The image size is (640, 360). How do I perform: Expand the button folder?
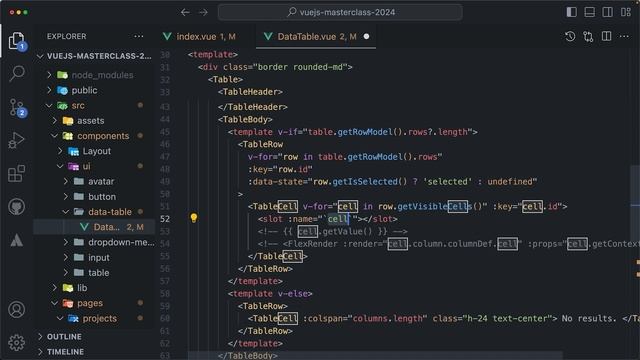coord(94,197)
